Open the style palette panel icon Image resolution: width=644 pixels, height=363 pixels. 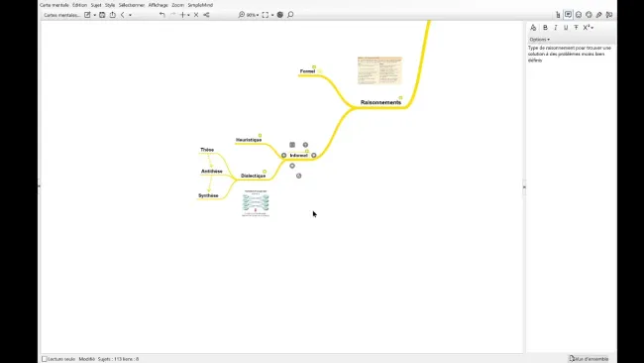[x=589, y=15]
